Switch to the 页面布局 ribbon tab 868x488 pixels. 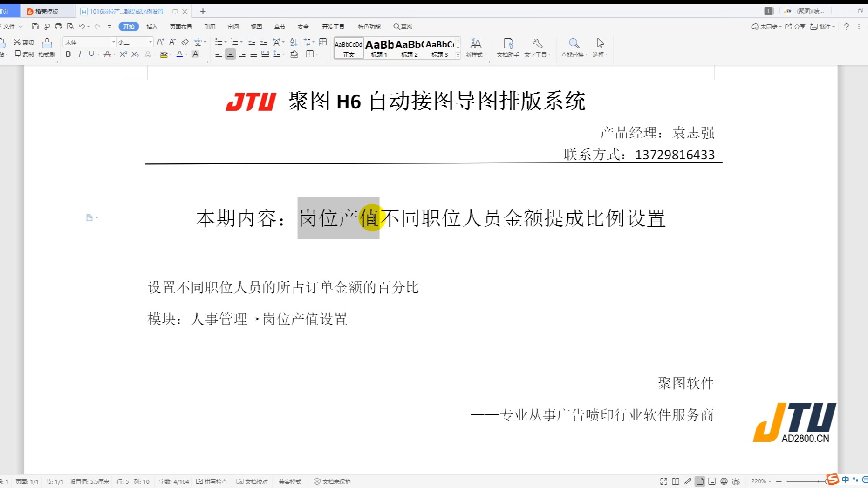pos(181,27)
